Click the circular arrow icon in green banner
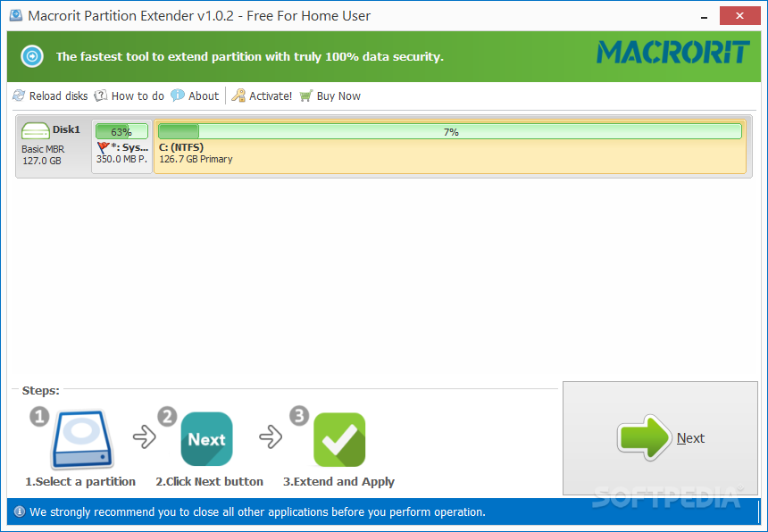 click(x=32, y=57)
